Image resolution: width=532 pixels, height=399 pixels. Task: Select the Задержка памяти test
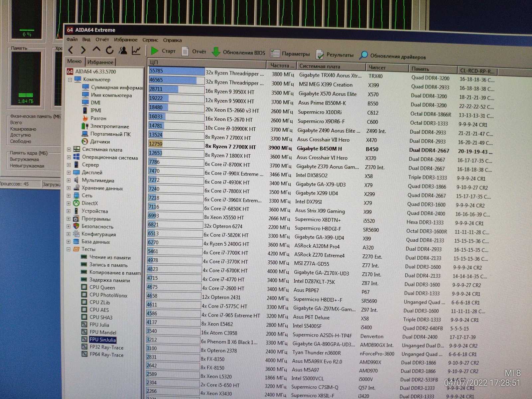[x=105, y=280]
